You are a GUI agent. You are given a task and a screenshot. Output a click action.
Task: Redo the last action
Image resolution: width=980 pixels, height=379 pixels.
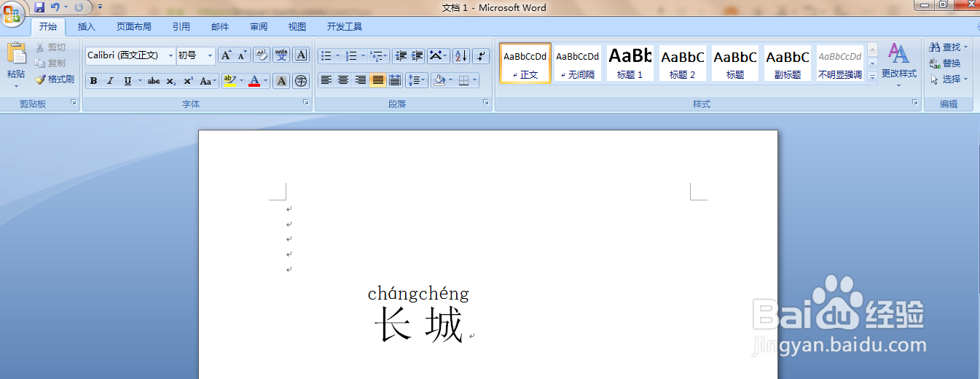pos(79,7)
